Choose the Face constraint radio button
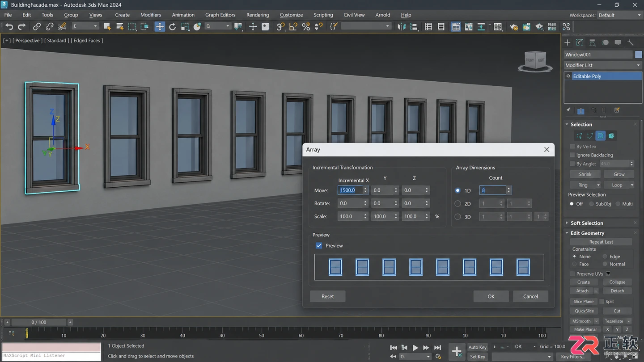Image resolution: width=644 pixels, height=362 pixels. 574,264
